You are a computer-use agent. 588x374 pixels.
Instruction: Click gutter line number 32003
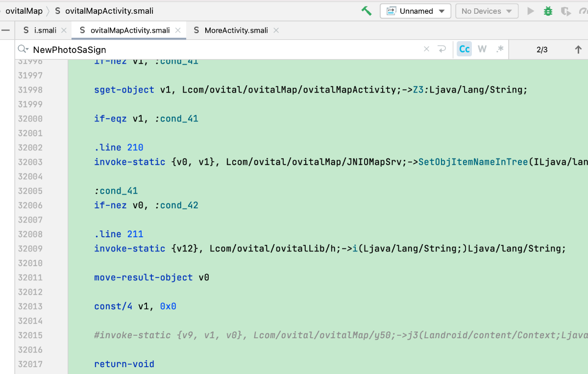tap(30, 162)
